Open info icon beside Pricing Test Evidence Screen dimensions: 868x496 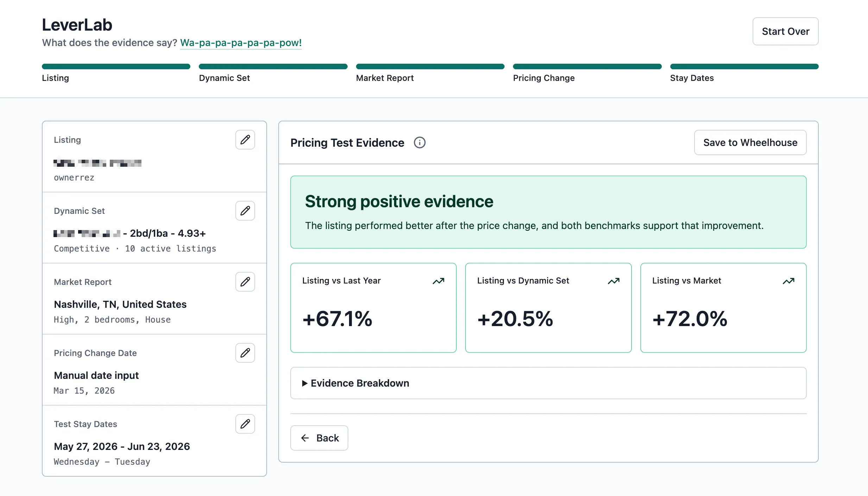click(419, 142)
